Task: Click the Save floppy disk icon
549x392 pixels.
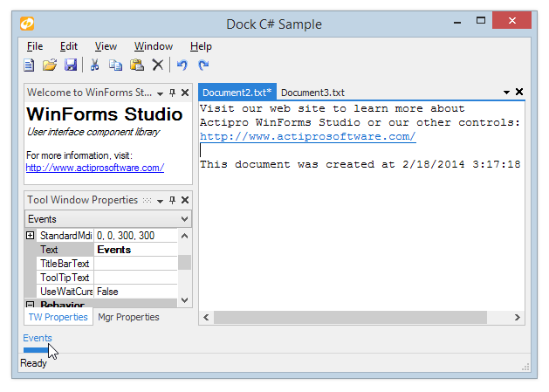Action: [x=71, y=65]
